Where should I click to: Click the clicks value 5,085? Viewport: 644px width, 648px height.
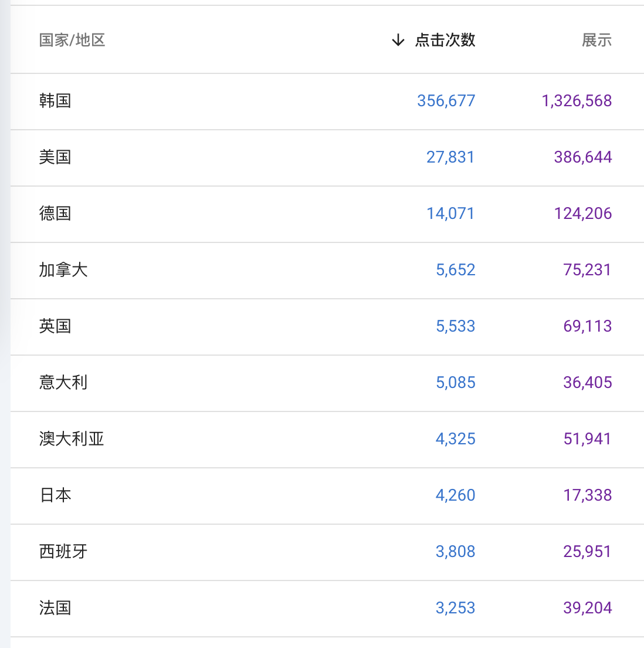click(456, 383)
